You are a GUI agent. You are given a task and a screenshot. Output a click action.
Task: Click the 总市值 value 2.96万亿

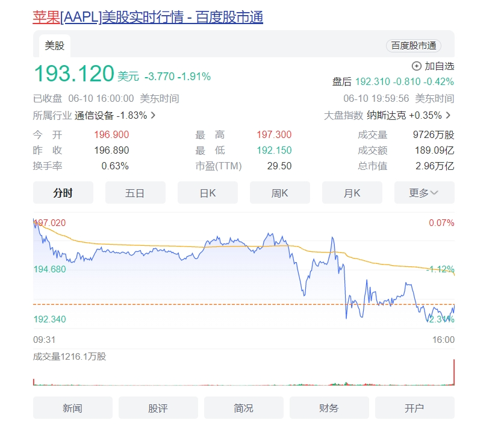[435, 166]
